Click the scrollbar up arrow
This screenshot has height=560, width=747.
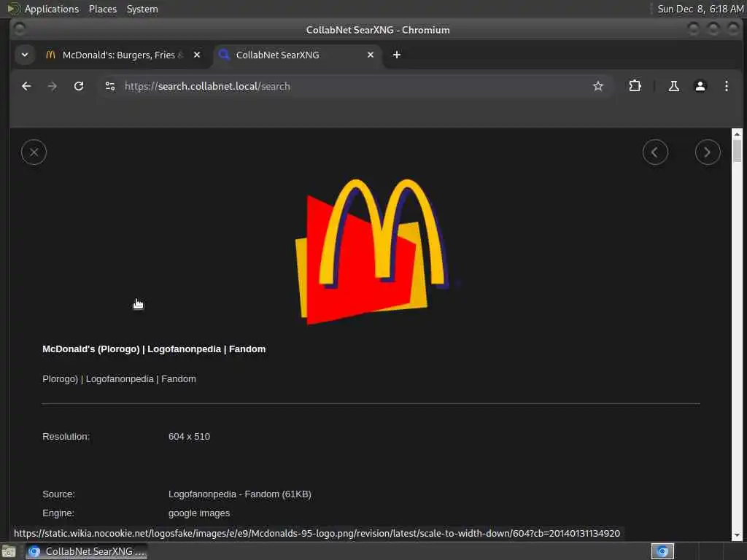(737, 134)
